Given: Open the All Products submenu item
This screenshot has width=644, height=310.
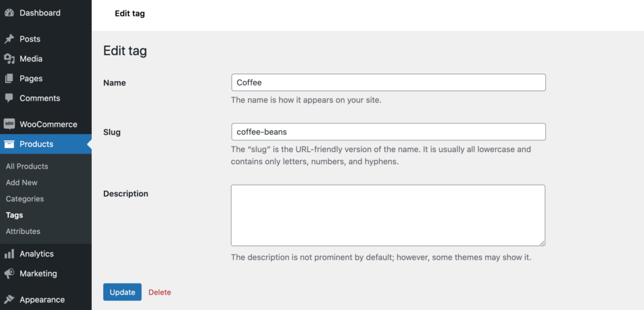Looking at the screenshot, I should point(27,166).
